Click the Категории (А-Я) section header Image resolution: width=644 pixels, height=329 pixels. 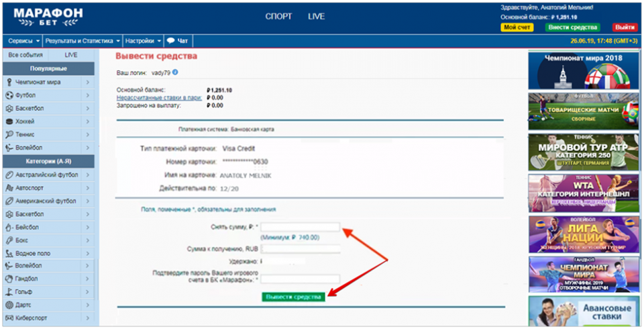click(48, 161)
